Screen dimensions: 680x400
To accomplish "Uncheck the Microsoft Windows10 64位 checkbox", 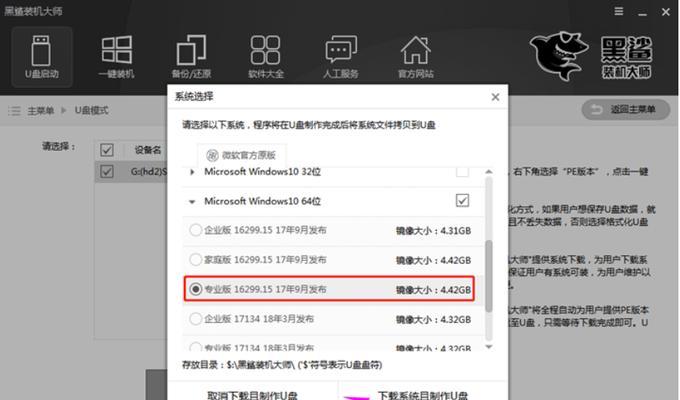I will (x=462, y=200).
